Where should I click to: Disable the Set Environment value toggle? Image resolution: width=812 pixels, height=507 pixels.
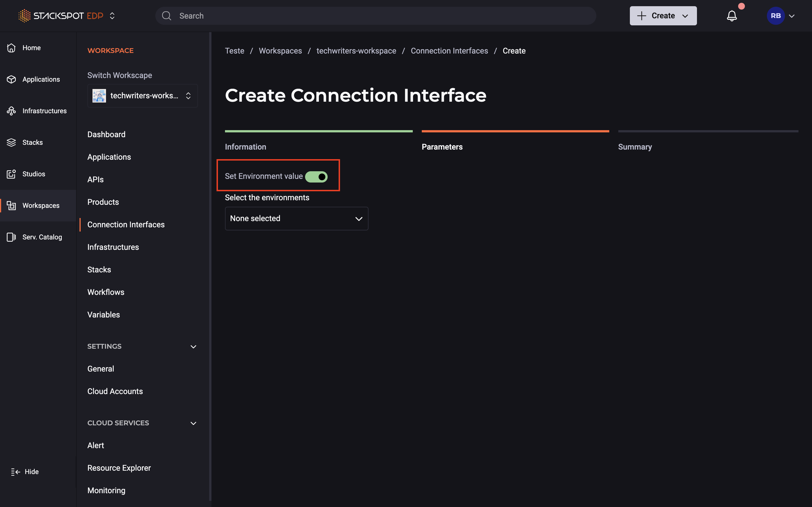click(x=316, y=177)
